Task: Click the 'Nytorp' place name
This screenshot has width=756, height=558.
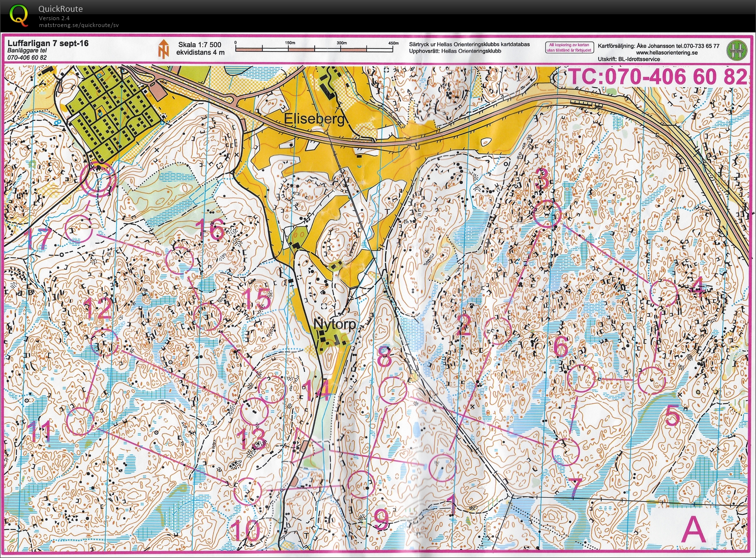Action: (x=334, y=324)
